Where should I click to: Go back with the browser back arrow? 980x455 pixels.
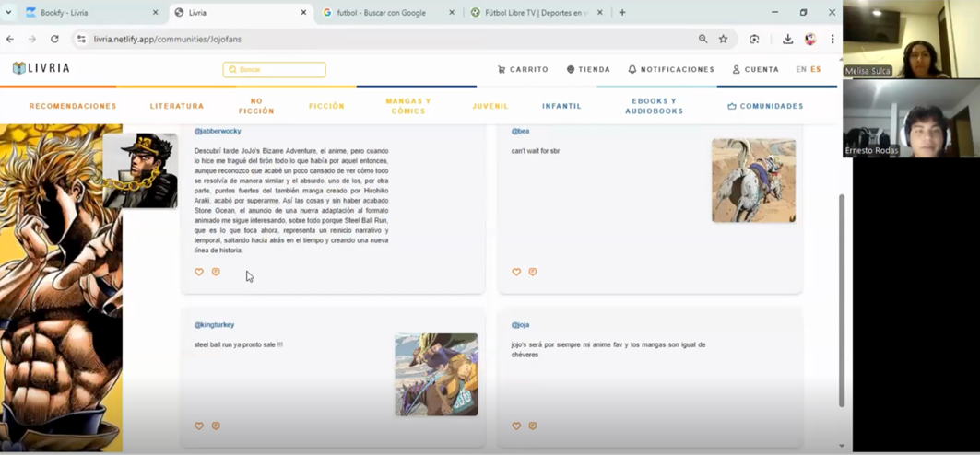pos(10,39)
